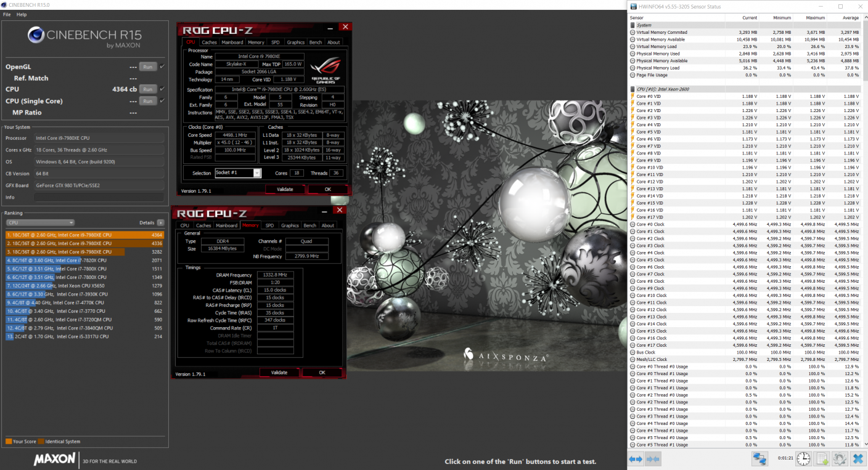Open Cinebench File menu
The width and height of the screenshot is (868, 470).
[x=7, y=14]
